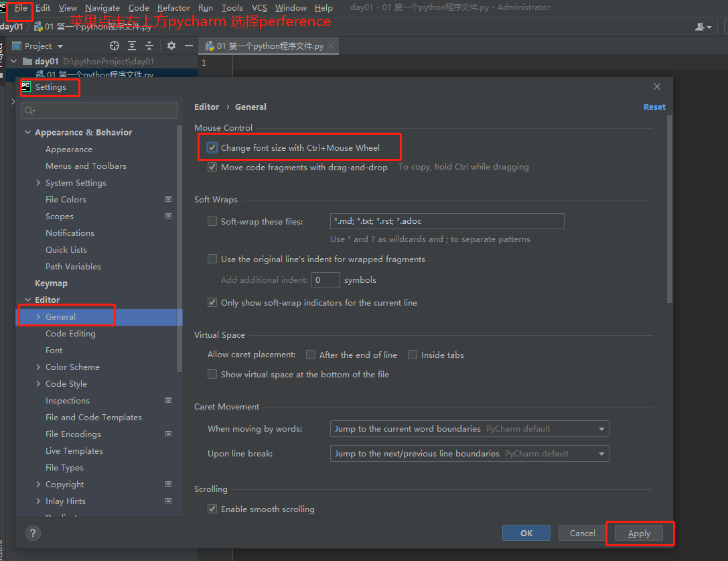The width and height of the screenshot is (728, 561).
Task: Click the user account icon at top right
Action: click(701, 27)
